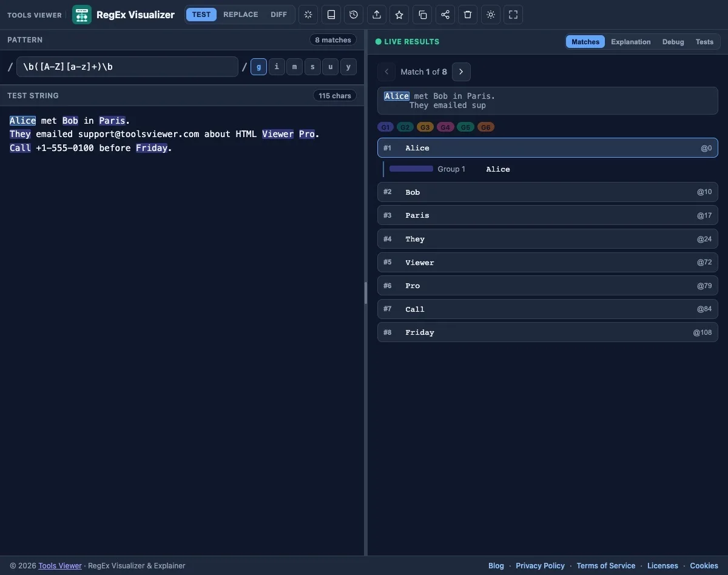728x575 pixels.
Task: Click the share icon
Action: coord(445,15)
